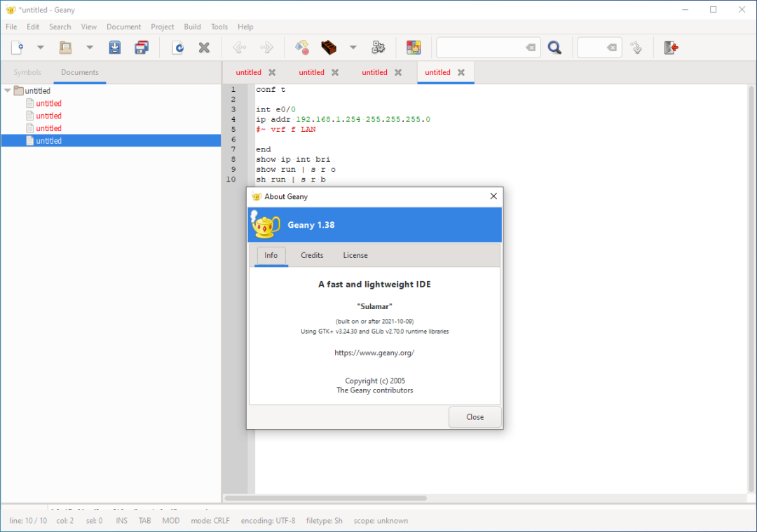Run the file with the gears icon
This screenshot has width=757, height=532.
(x=378, y=47)
